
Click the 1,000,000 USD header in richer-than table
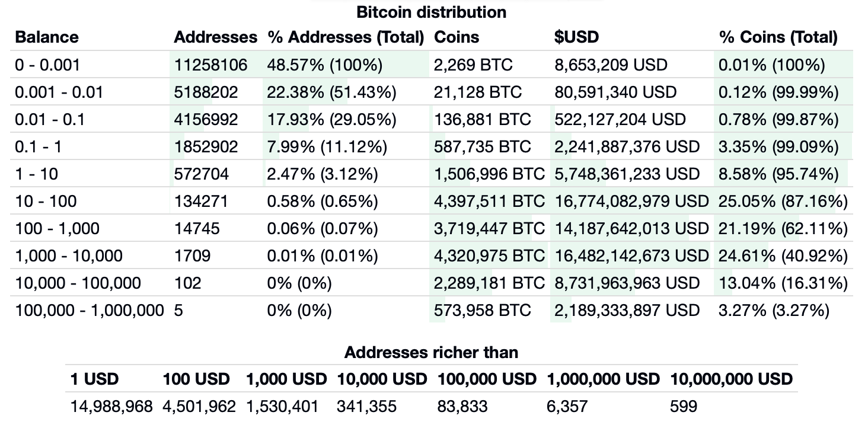pyautogui.click(x=603, y=379)
